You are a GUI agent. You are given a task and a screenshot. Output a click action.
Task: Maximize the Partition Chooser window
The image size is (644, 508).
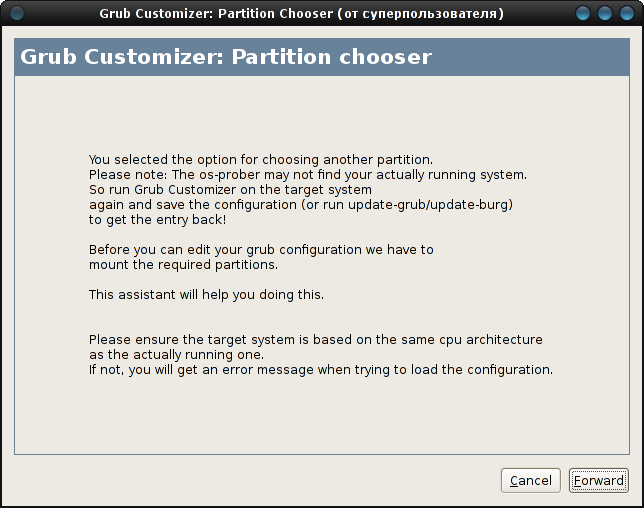pyautogui.click(x=605, y=13)
